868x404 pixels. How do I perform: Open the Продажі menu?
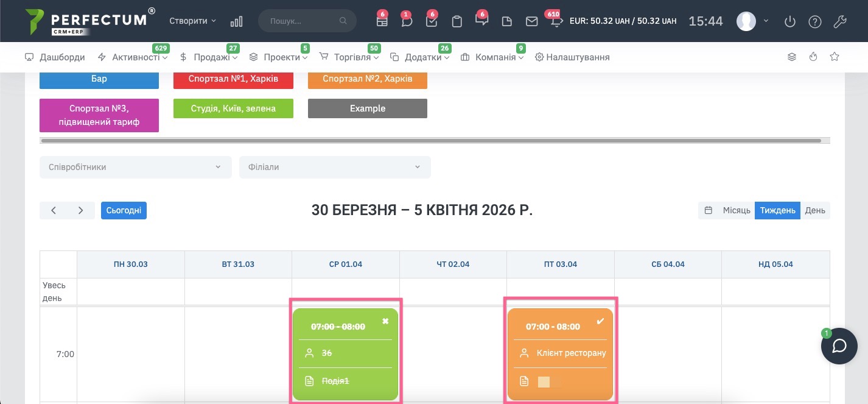pos(211,57)
